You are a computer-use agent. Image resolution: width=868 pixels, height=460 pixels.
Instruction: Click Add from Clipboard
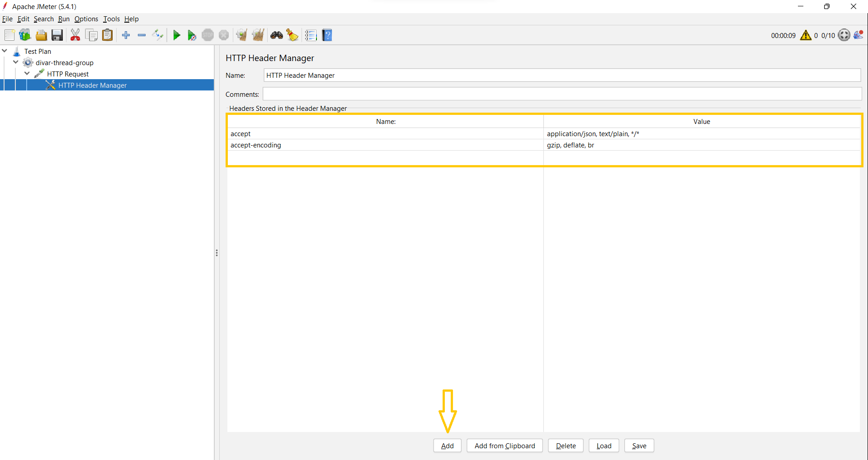click(505, 446)
